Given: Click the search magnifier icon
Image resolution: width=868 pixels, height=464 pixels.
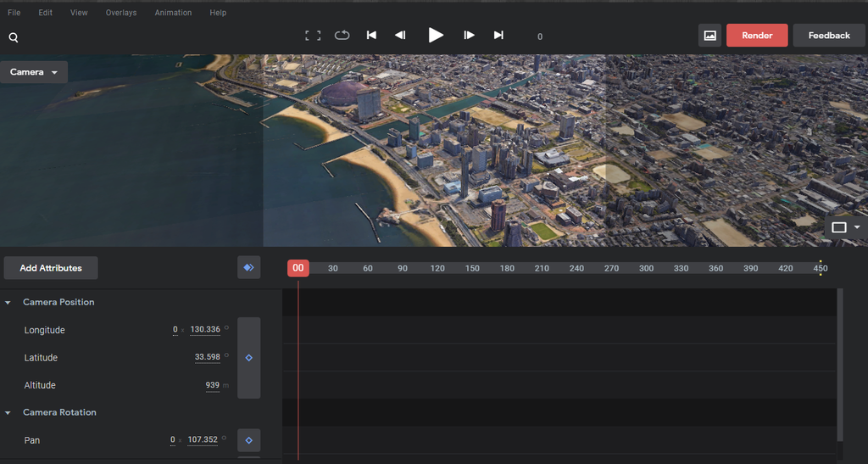Looking at the screenshot, I should (x=14, y=37).
